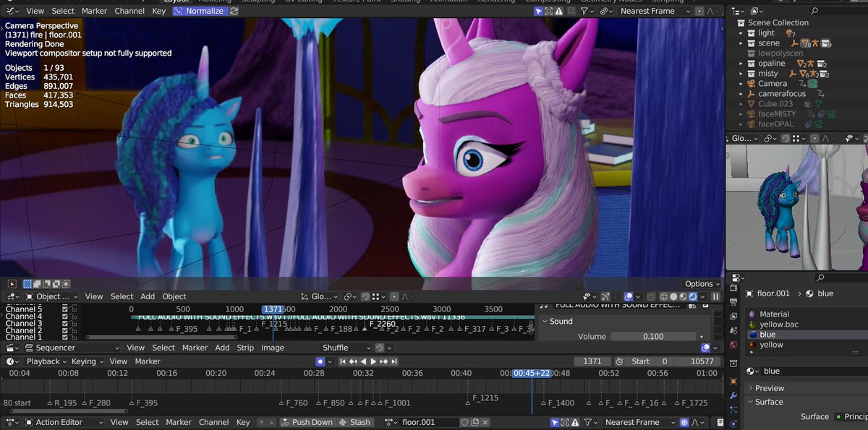Screen dimensions: 868x430
Task: Expand the scene collection row
Action: [x=741, y=43]
